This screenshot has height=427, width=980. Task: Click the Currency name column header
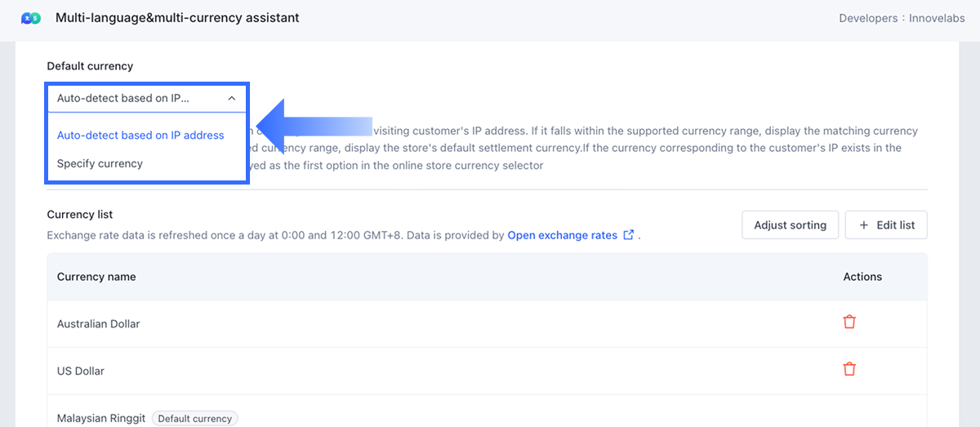pyautogui.click(x=96, y=277)
